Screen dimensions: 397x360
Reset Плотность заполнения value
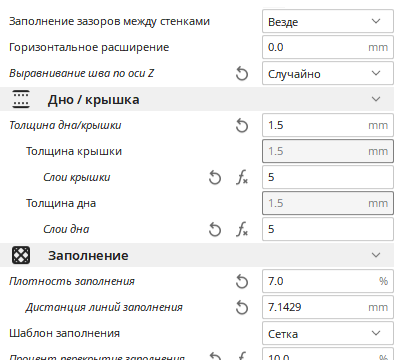(x=242, y=282)
